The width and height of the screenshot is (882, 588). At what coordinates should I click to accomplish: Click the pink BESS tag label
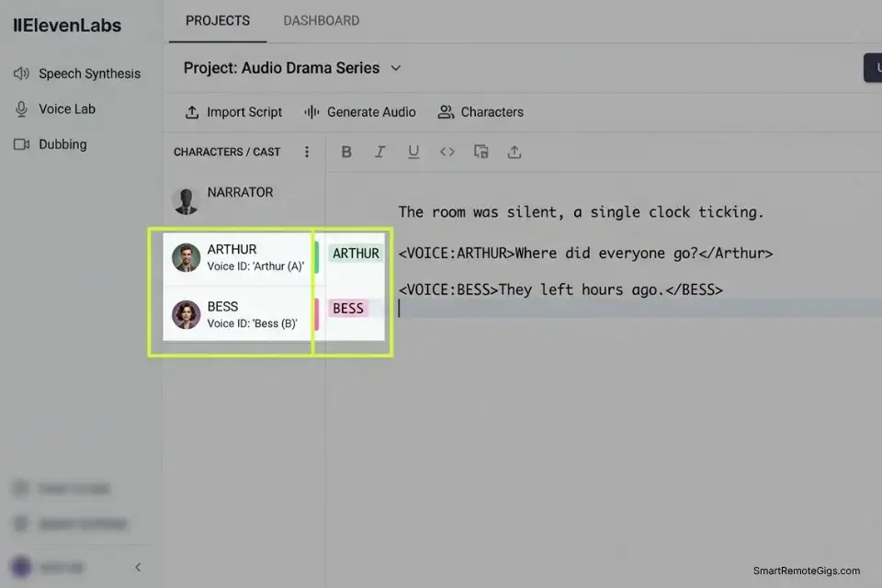(348, 309)
